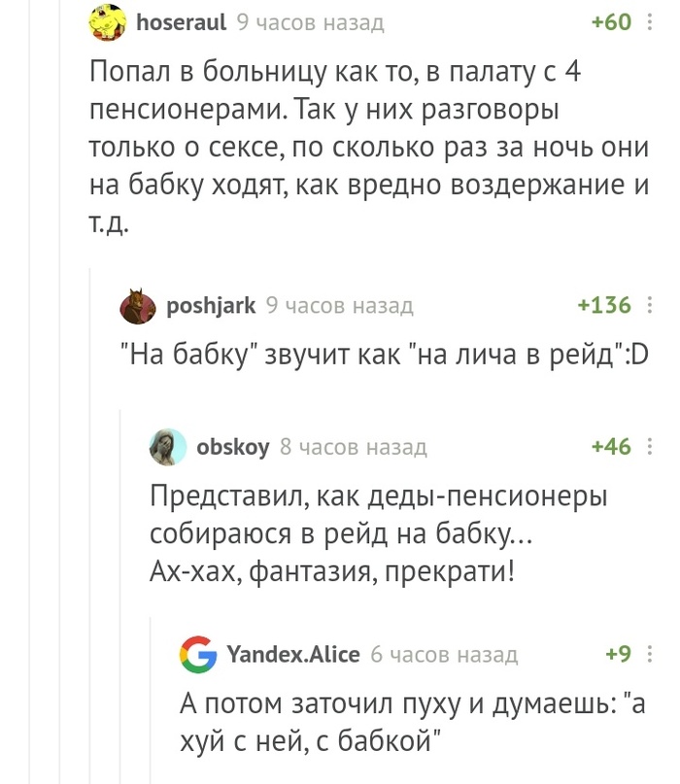
Task: Expand options menu for obskoy's comment
Action: tap(650, 448)
